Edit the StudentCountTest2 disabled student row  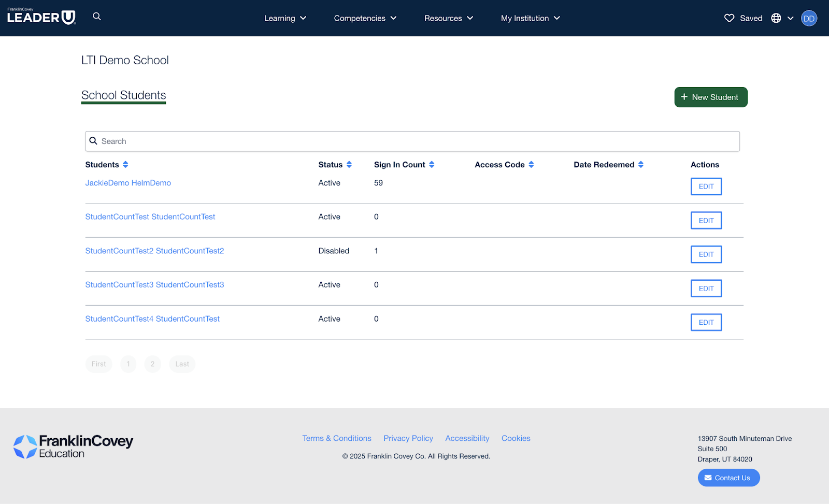(706, 254)
